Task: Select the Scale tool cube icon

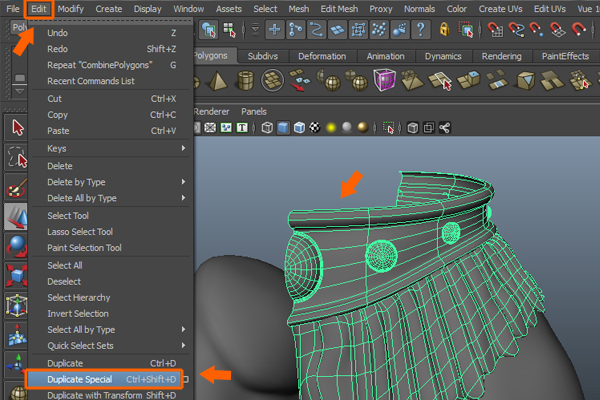Action: [x=17, y=275]
